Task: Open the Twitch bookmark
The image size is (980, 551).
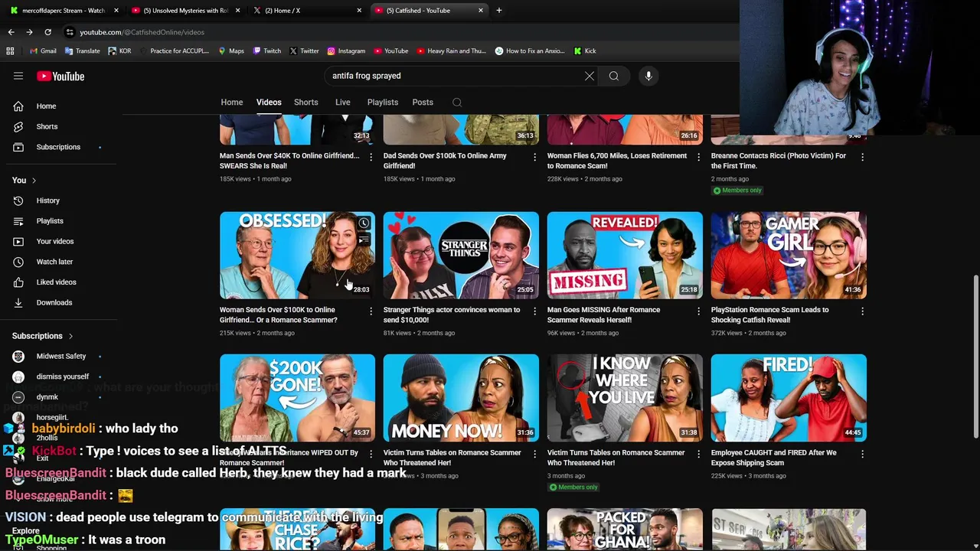Action: [x=266, y=51]
